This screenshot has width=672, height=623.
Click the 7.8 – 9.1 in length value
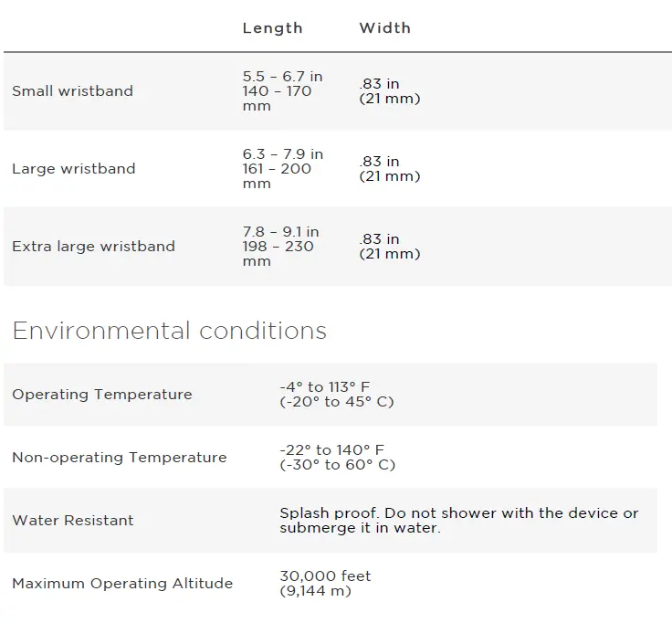(281, 232)
